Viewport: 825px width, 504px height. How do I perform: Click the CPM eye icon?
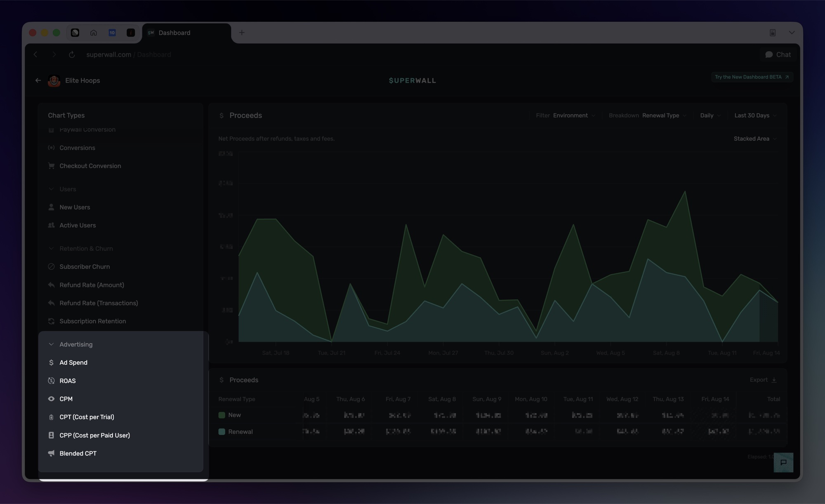[51, 399]
